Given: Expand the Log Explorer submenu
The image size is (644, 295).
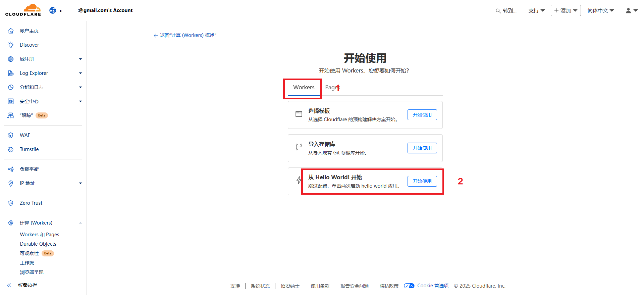Looking at the screenshot, I should pyautogui.click(x=80, y=73).
